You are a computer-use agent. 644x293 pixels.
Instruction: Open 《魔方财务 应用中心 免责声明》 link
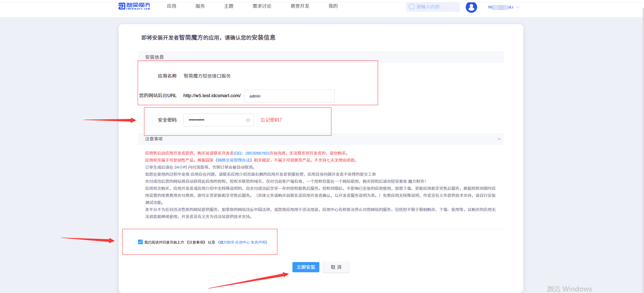243,242
